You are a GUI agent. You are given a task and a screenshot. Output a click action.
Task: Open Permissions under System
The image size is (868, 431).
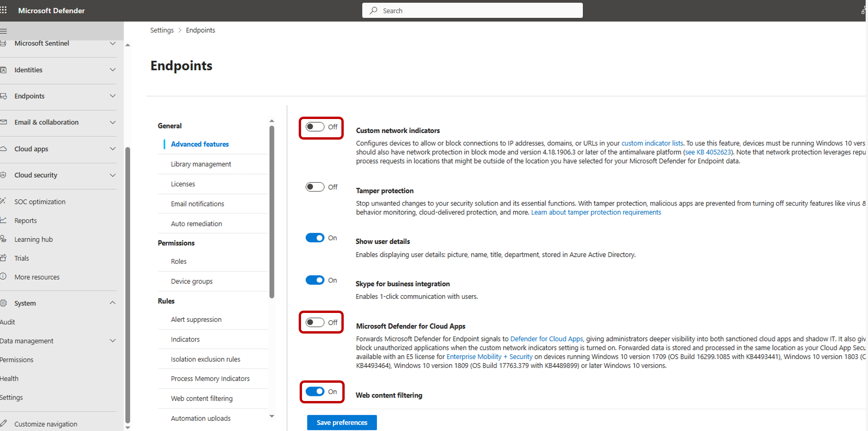[17, 360]
